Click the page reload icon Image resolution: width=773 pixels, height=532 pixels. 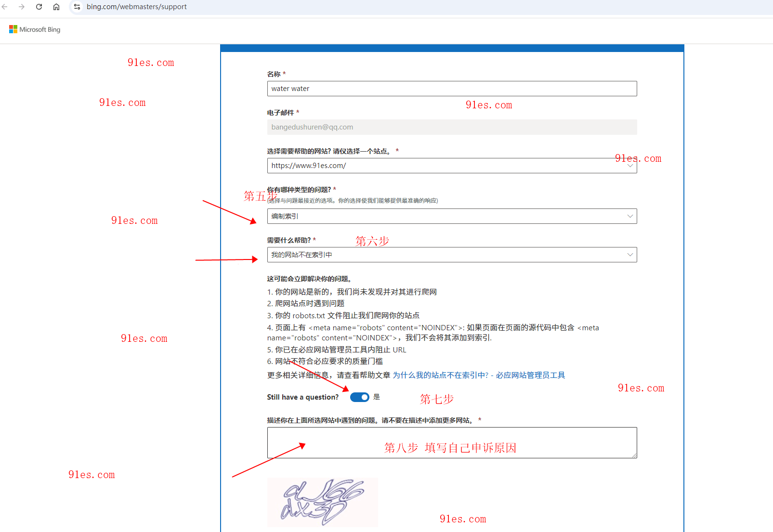point(39,7)
